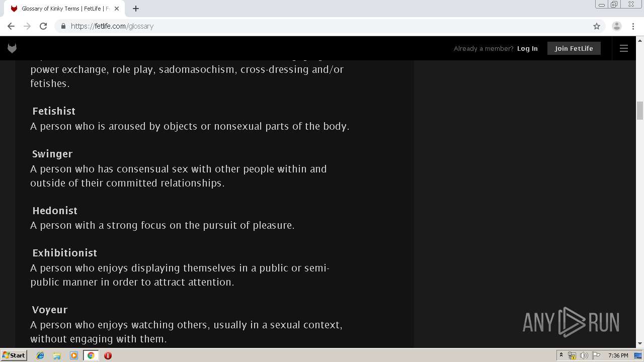Click the scrollbar down arrow
The height and width of the screenshot is (362, 644).
tap(640, 343)
